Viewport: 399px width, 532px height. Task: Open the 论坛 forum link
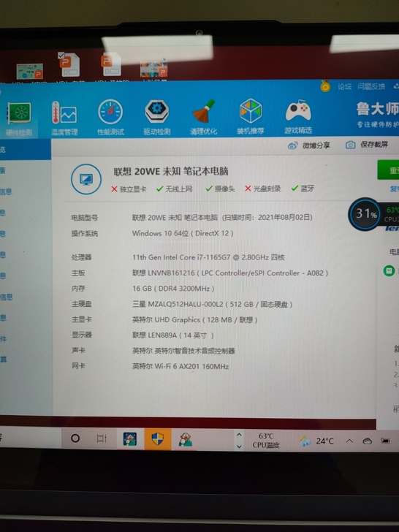tap(344, 86)
